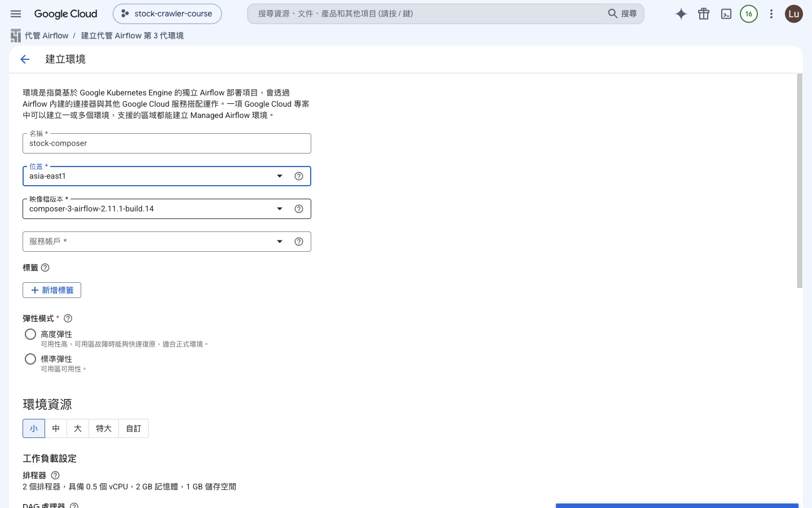Choose the 自訂 environment size
Viewport: 812px width, 508px height.
point(134,428)
